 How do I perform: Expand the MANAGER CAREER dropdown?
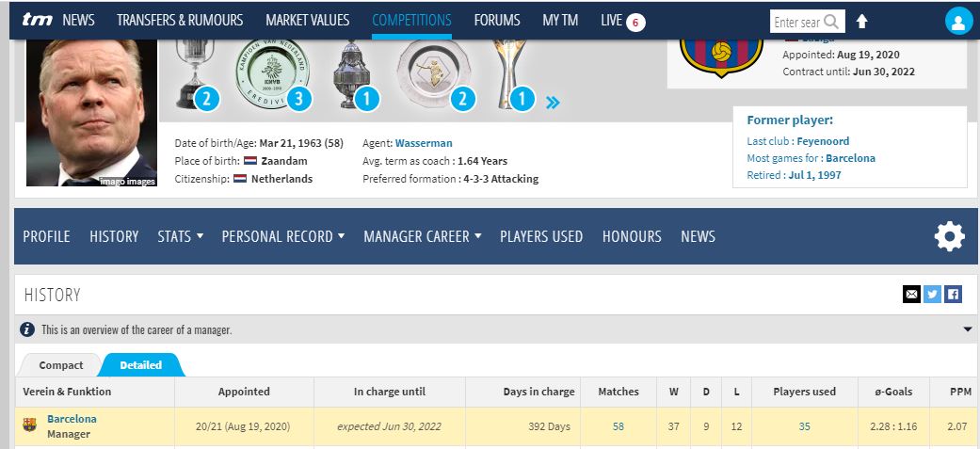pos(423,236)
